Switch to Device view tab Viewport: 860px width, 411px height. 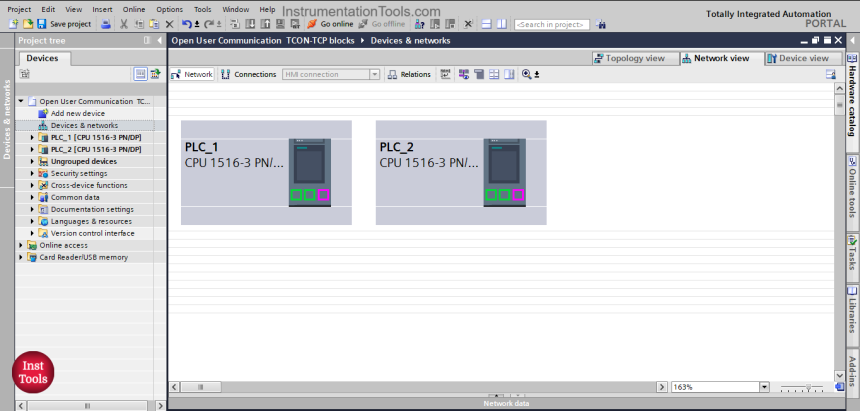point(803,58)
